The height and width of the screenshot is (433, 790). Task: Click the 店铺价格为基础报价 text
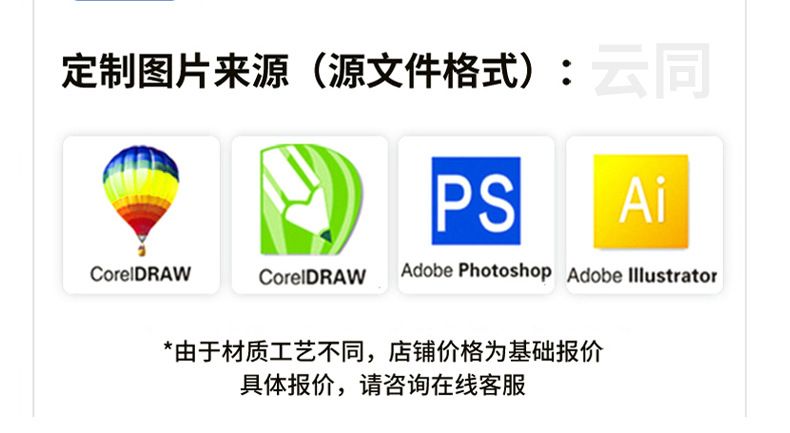coord(496,351)
